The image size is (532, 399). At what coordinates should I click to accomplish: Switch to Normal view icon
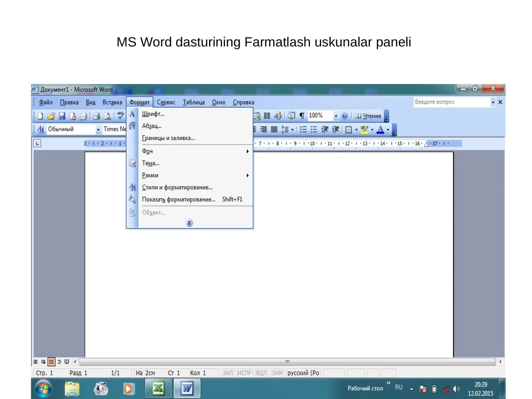36,362
